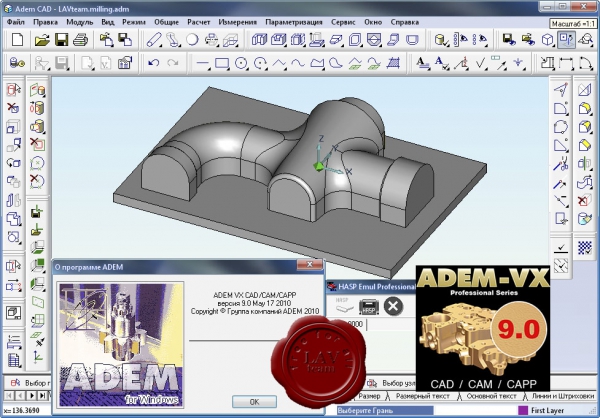
Task: Create a new document with the blank page icon
Action: pyautogui.click(x=17, y=40)
